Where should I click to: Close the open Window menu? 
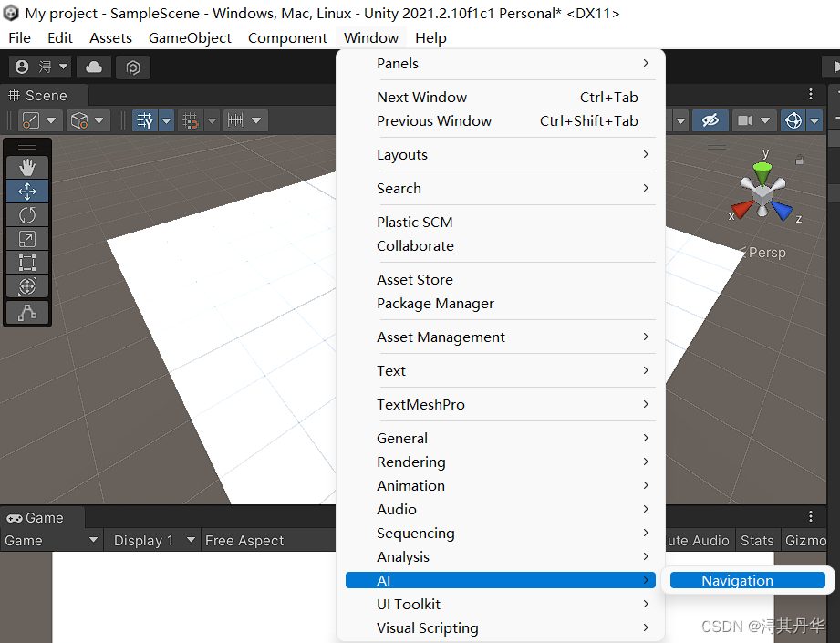[371, 38]
